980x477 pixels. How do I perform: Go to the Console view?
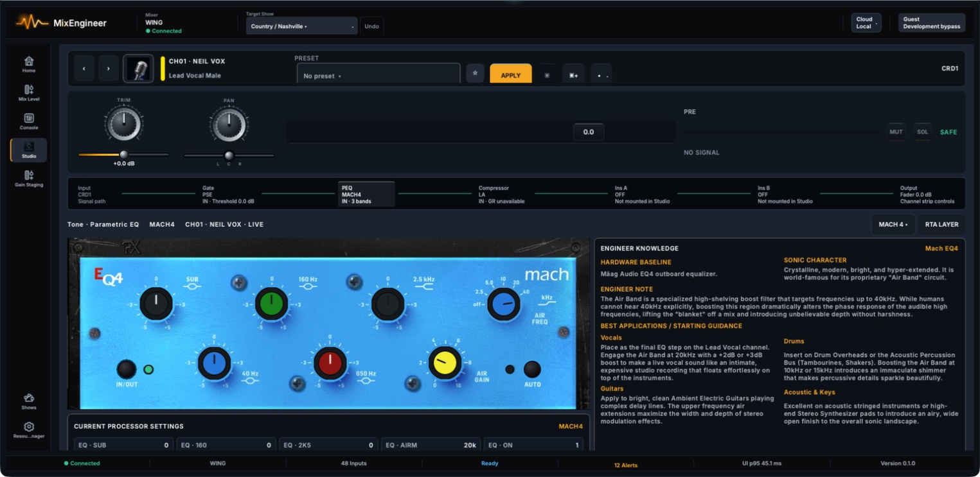coord(29,121)
